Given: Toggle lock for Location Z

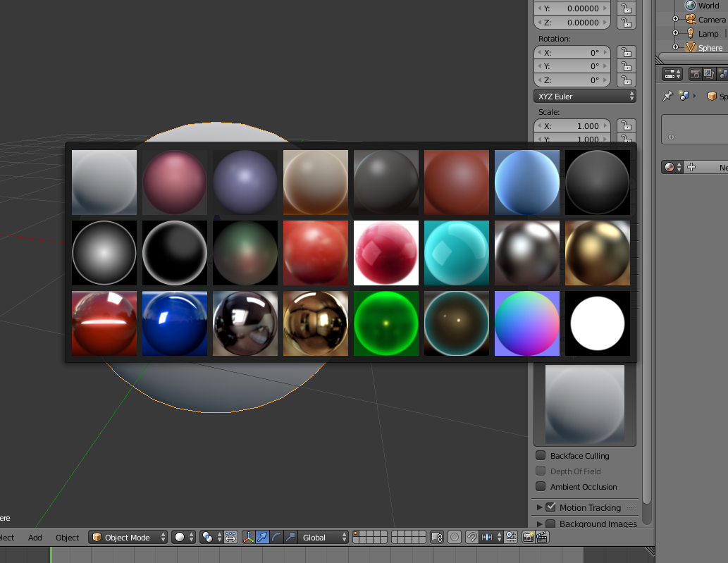Looking at the screenshot, I should pos(627,22).
